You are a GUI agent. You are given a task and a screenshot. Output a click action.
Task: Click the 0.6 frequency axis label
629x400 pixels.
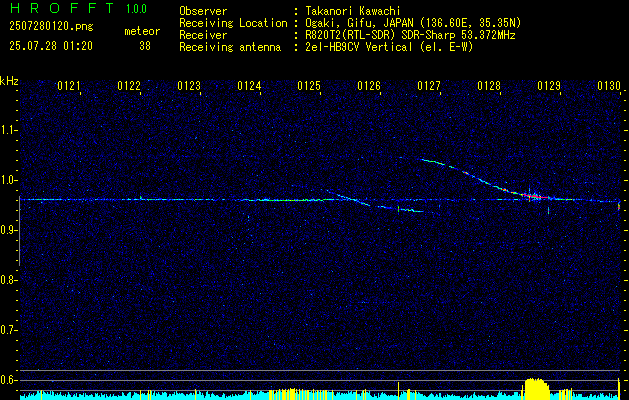pyautogui.click(x=8, y=380)
